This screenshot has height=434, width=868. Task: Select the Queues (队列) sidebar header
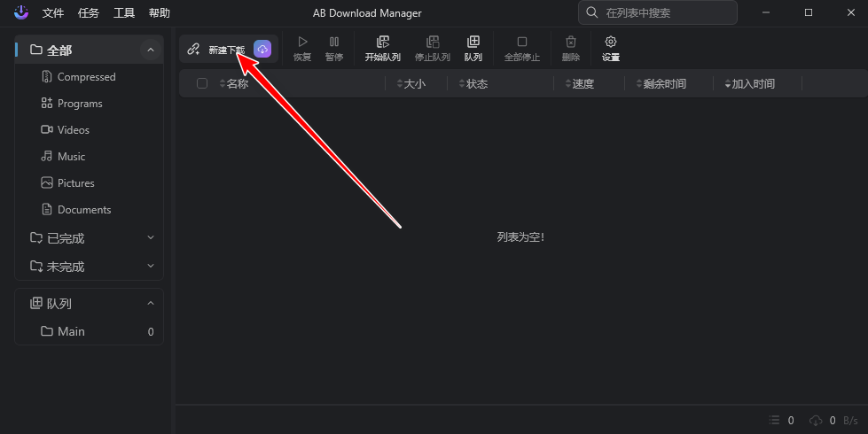pos(90,303)
